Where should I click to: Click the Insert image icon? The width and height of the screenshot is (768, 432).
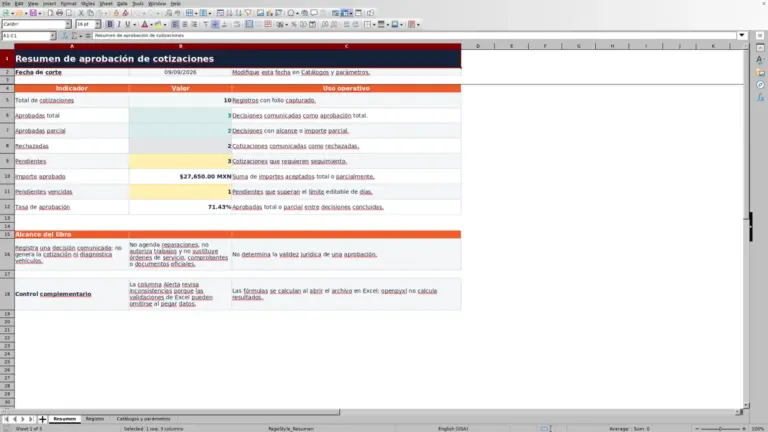click(x=260, y=13)
